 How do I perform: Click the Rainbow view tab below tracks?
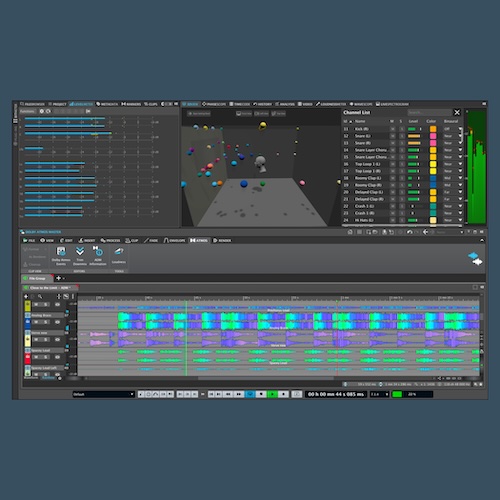point(49,378)
